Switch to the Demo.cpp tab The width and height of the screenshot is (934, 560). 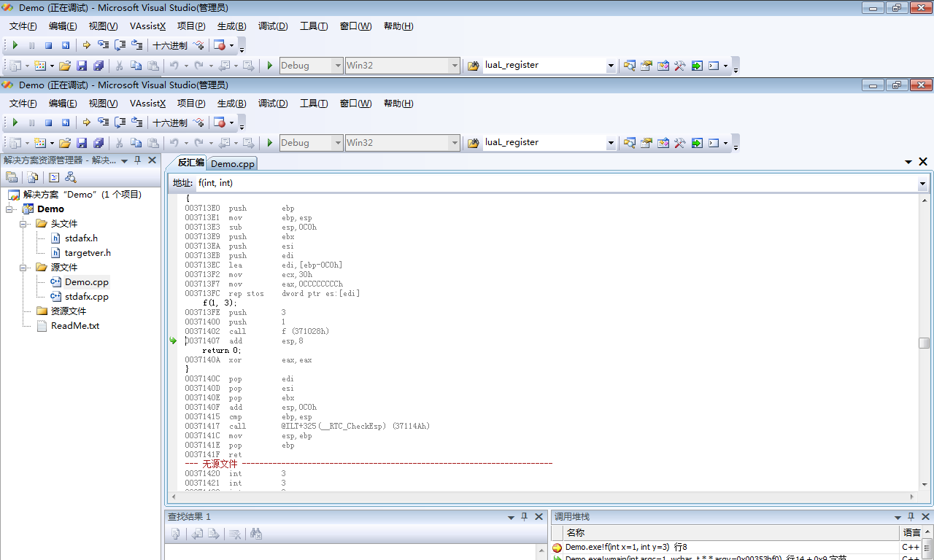tap(233, 164)
